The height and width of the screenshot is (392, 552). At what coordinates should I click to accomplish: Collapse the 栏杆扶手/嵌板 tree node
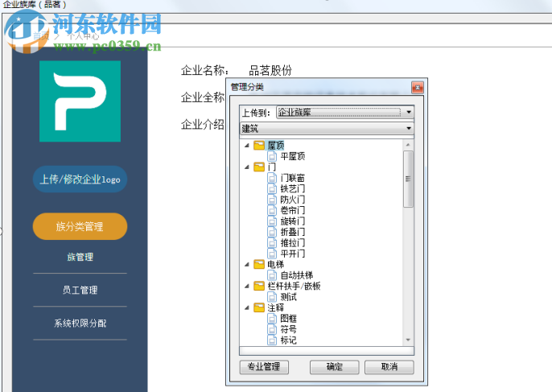247,286
